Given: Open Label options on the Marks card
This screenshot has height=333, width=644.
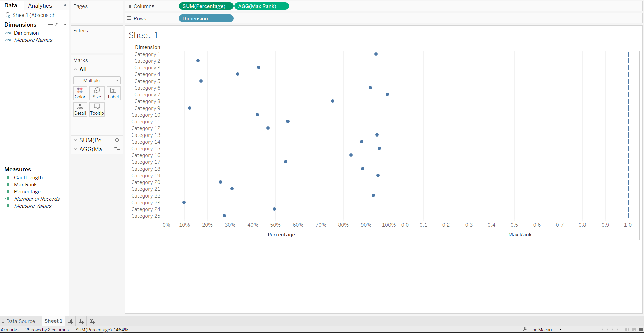Looking at the screenshot, I should pos(113,93).
